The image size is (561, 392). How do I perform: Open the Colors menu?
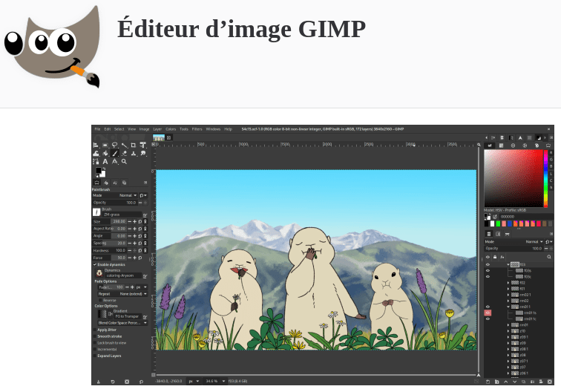[171, 129]
